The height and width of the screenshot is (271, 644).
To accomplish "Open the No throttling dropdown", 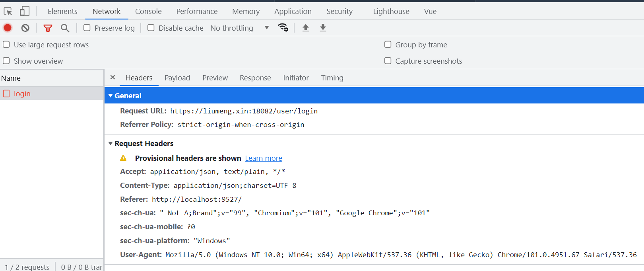I will click(x=240, y=28).
